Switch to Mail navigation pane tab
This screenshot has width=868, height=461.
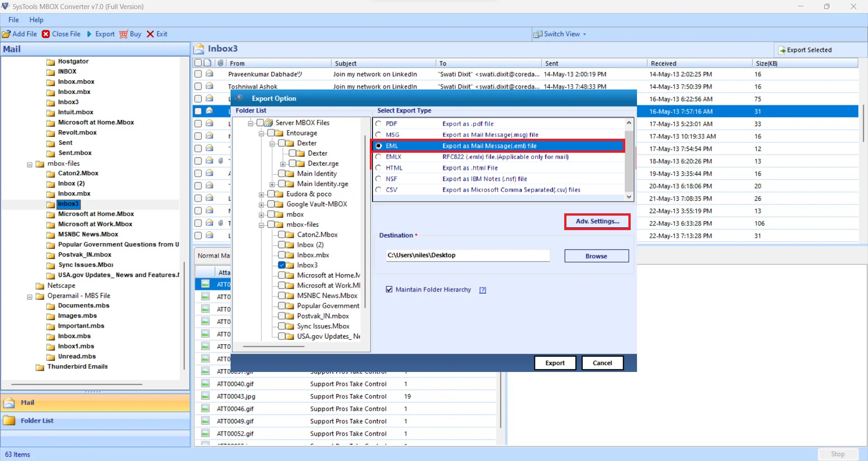[x=95, y=402]
